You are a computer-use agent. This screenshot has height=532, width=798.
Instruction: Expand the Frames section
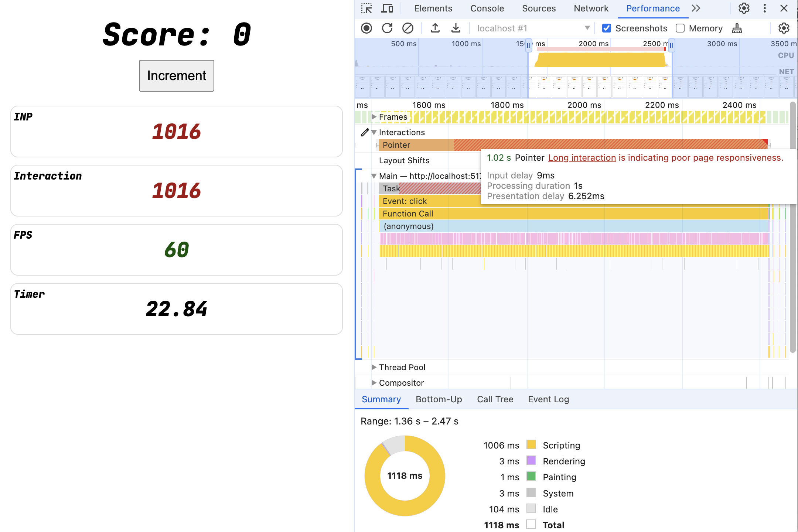(x=372, y=116)
